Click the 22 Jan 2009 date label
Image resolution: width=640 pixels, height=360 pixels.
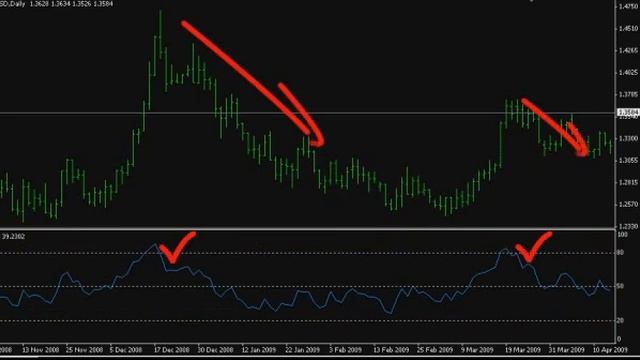(x=302, y=350)
